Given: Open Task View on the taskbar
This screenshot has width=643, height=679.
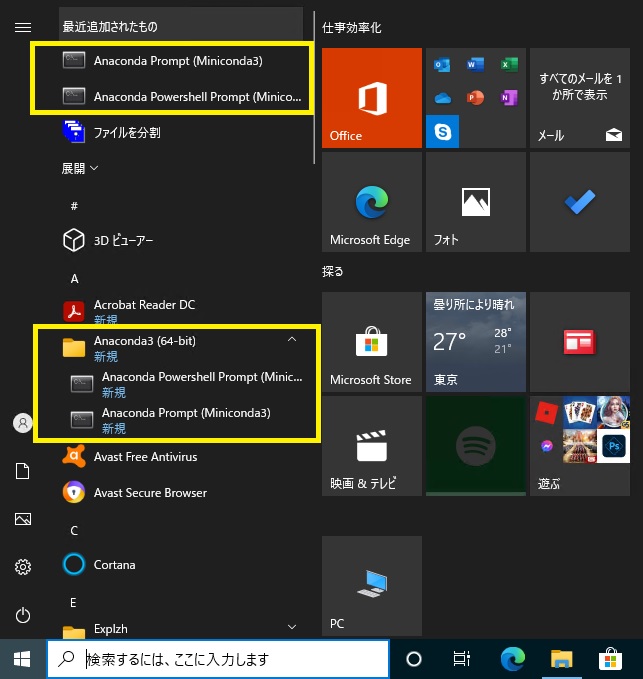Looking at the screenshot, I should coord(462,659).
